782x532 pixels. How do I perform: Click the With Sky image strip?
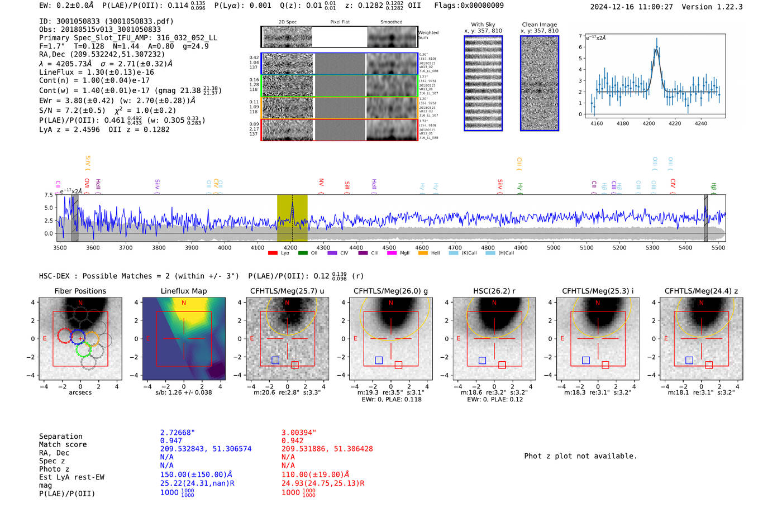(x=483, y=83)
